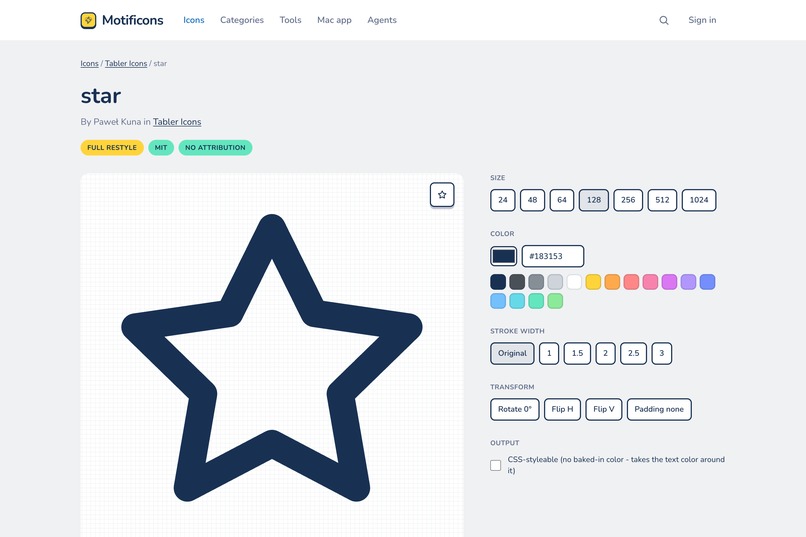Pick the orange color swatch
Screen dimensions: 806x537
pos(612,282)
